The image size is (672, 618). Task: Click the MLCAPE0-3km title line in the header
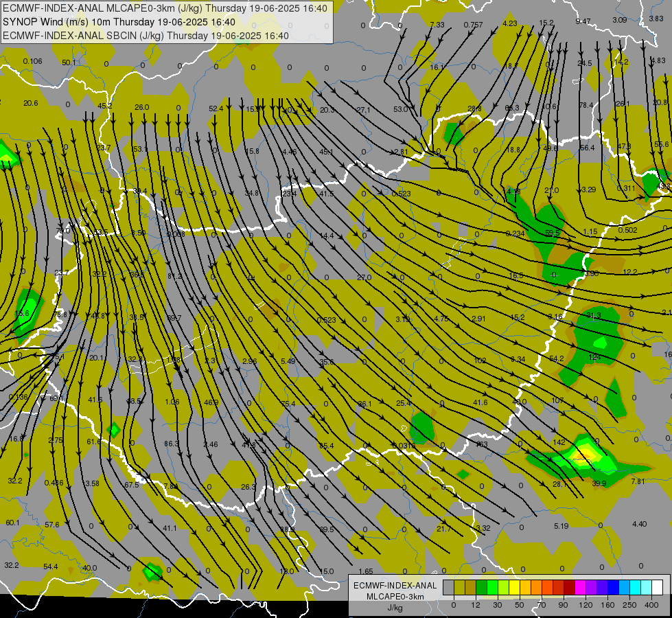tap(165, 8)
